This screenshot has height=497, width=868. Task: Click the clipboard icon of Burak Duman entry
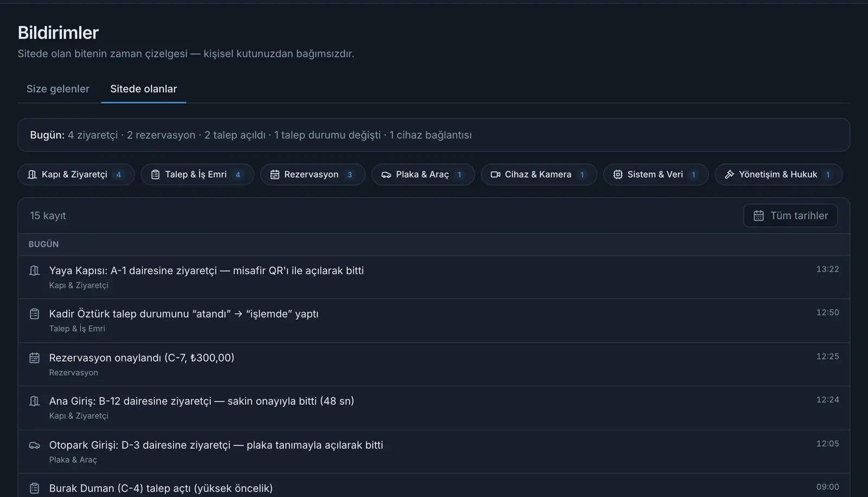34,488
